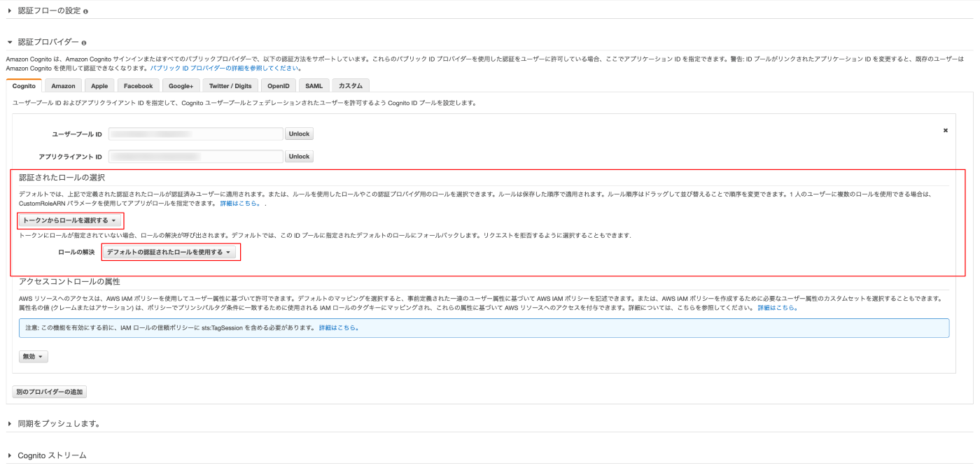Select the Cognito tab
Screen dimensions: 980x468
tap(24, 86)
